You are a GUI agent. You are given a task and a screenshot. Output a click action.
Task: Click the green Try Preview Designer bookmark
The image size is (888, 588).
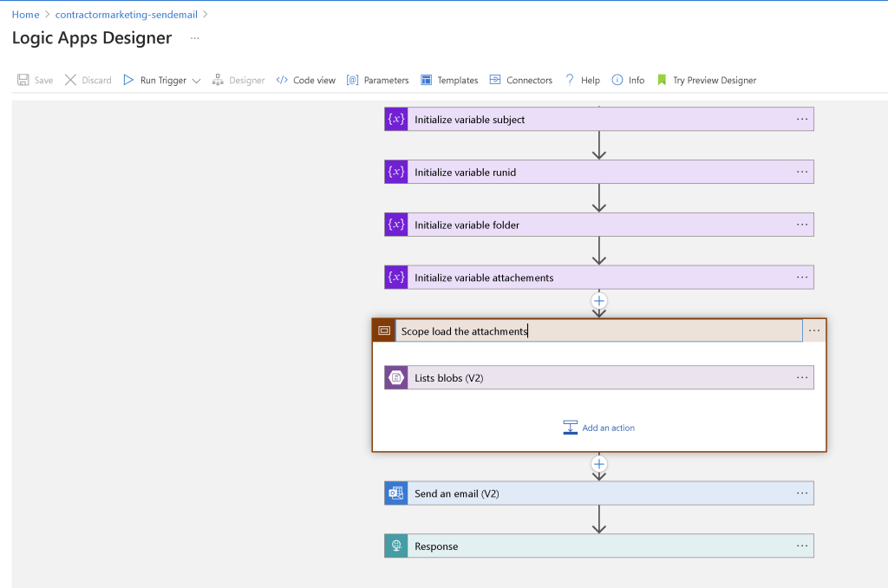coord(662,80)
